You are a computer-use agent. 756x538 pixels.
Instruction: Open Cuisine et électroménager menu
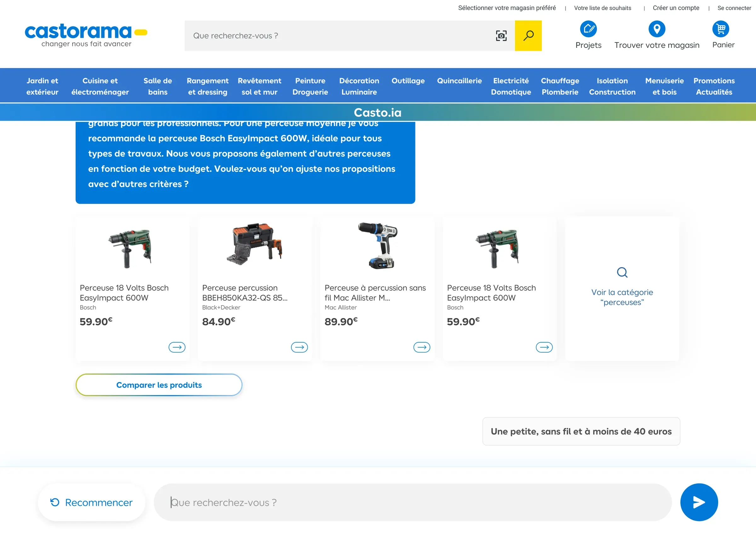click(x=100, y=86)
